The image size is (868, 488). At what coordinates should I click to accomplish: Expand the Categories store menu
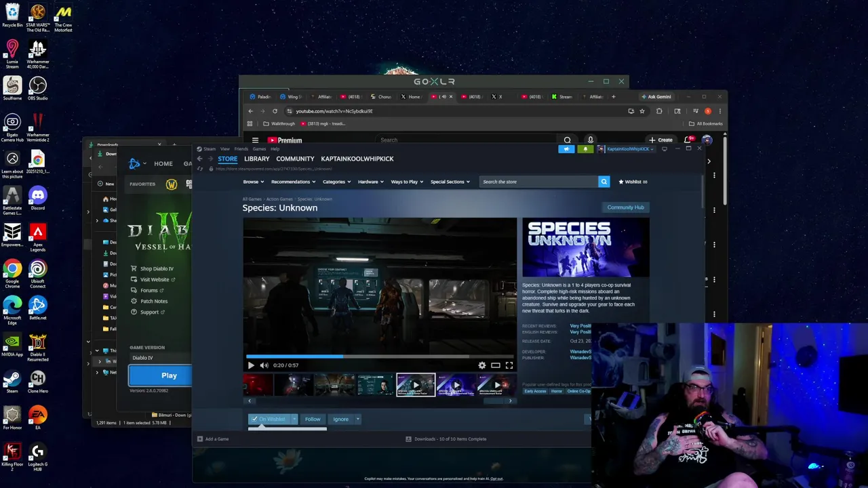pyautogui.click(x=336, y=182)
